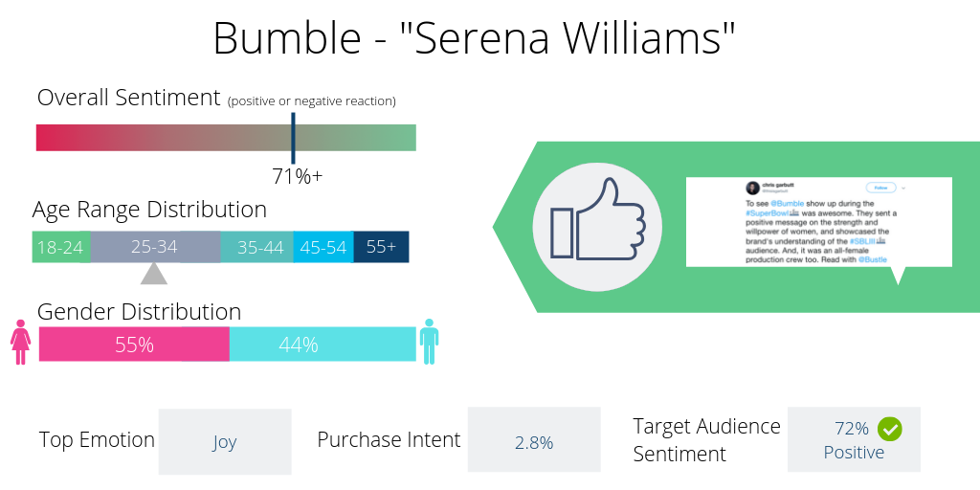Viewport: 980px width, 490px height.
Task: Click the pink female figure icon
Action: (20, 342)
